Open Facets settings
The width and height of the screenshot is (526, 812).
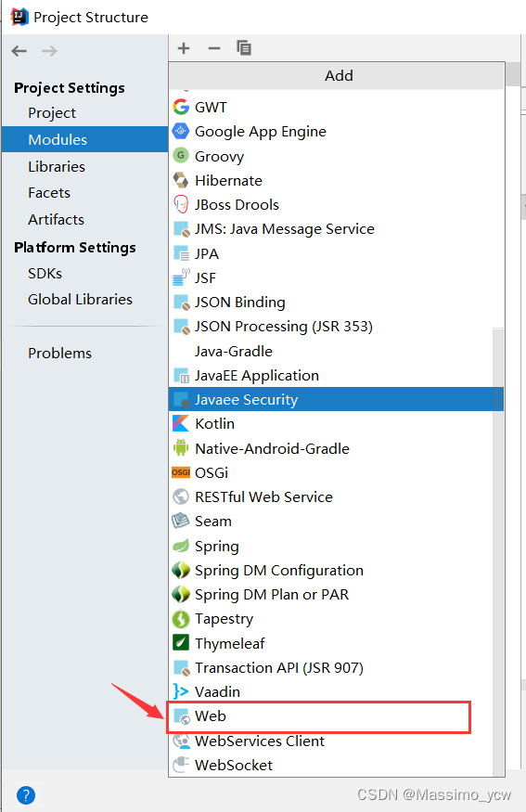point(49,193)
